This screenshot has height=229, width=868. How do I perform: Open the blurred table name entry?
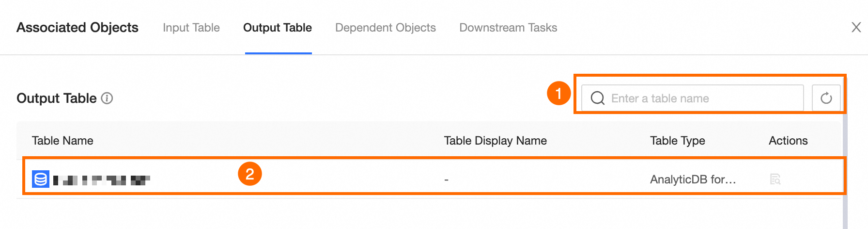(102, 180)
